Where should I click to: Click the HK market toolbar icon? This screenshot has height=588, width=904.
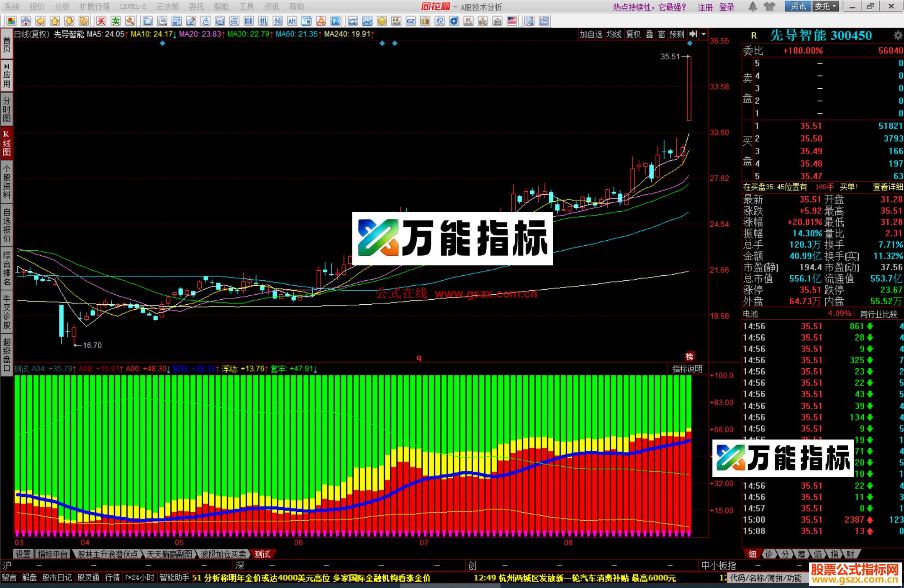tap(469, 20)
